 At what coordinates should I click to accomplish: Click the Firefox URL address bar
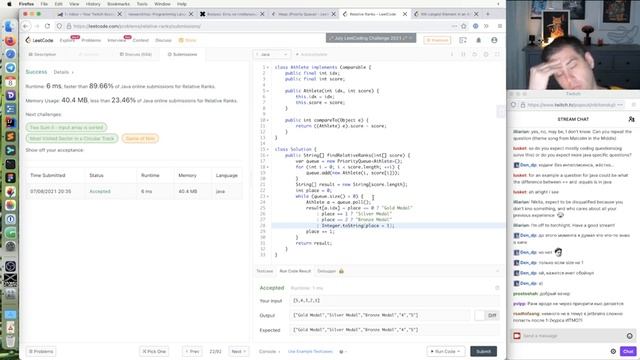261,26
